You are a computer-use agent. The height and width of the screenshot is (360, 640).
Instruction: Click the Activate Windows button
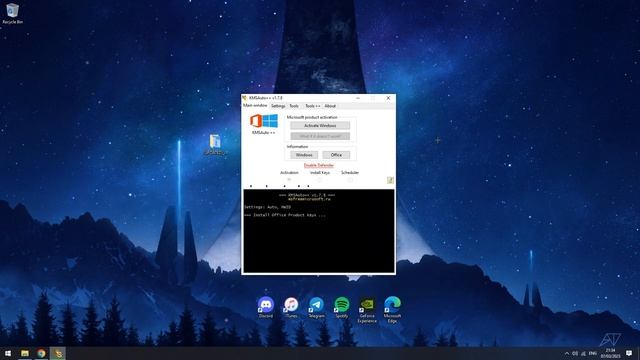[320, 125]
